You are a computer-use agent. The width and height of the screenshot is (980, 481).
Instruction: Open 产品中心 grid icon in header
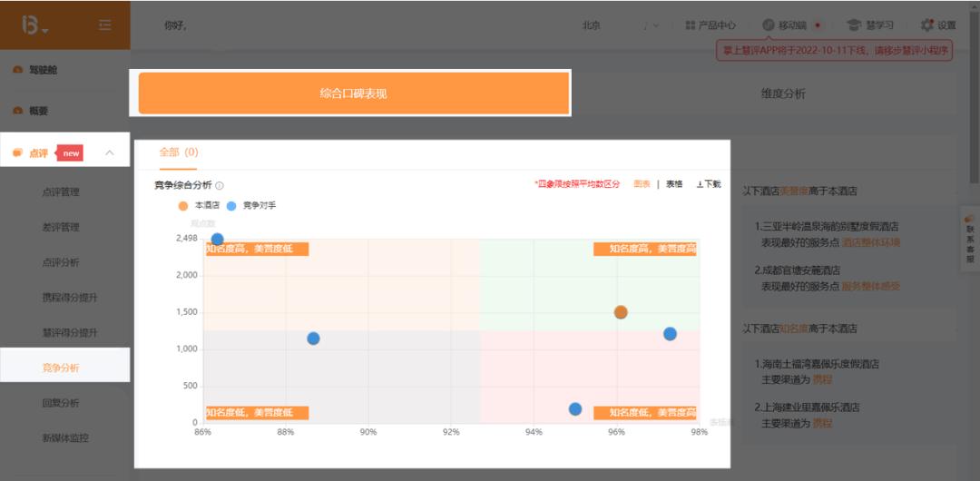[x=691, y=25]
